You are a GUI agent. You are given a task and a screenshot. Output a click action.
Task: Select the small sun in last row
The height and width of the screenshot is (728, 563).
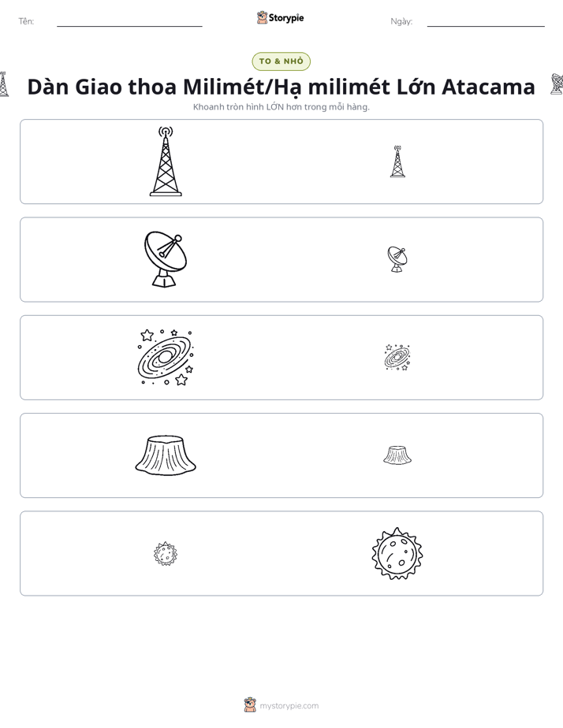click(x=166, y=553)
